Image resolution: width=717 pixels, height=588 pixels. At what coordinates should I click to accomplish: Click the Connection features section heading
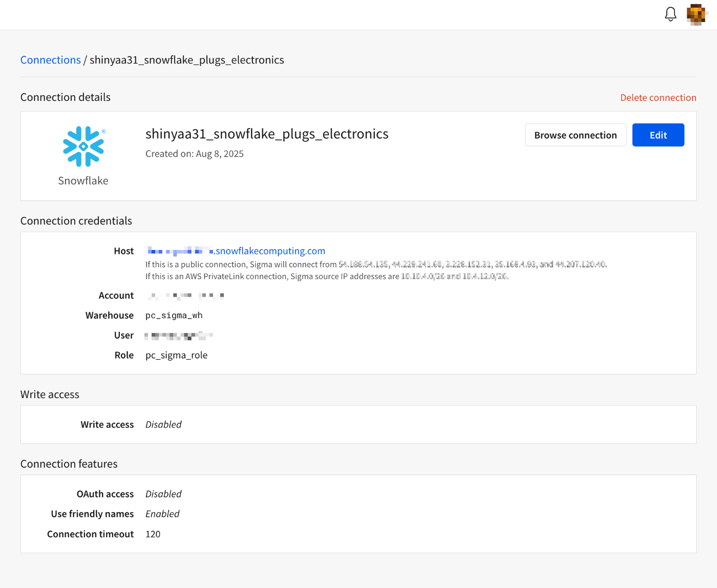[69, 464]
